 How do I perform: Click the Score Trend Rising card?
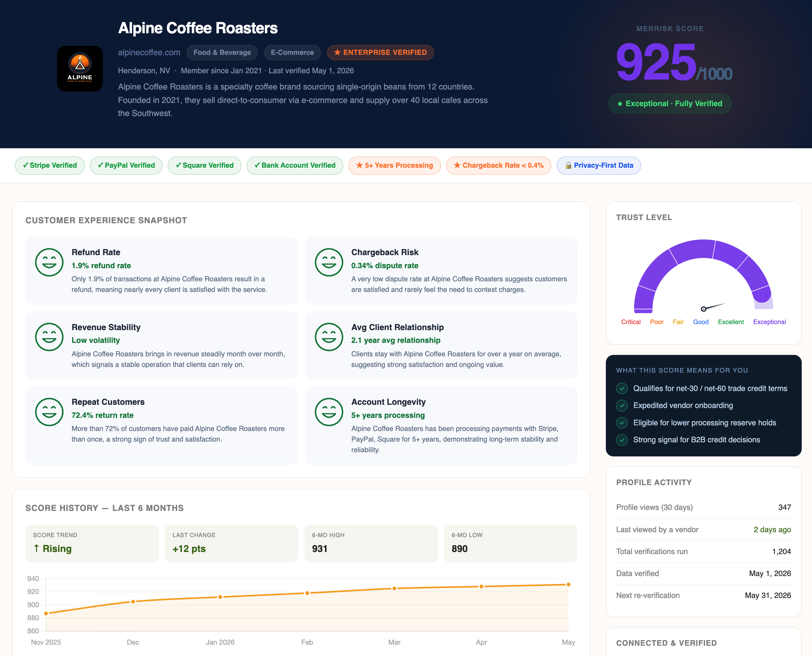(92, 543)
